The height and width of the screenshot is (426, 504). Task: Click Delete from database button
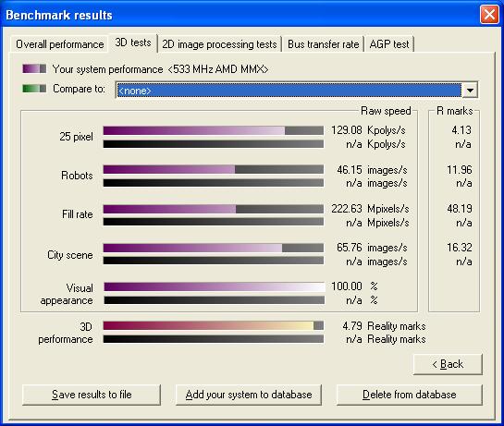(x=409, y=395)
